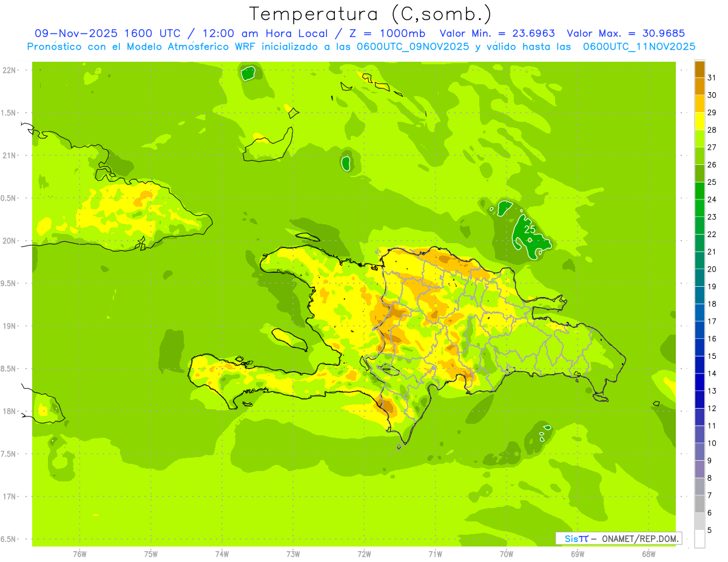This screenshot has height=562, width=728.
Task: Click the '70W' longitude axis label
Action: (506, 554)
